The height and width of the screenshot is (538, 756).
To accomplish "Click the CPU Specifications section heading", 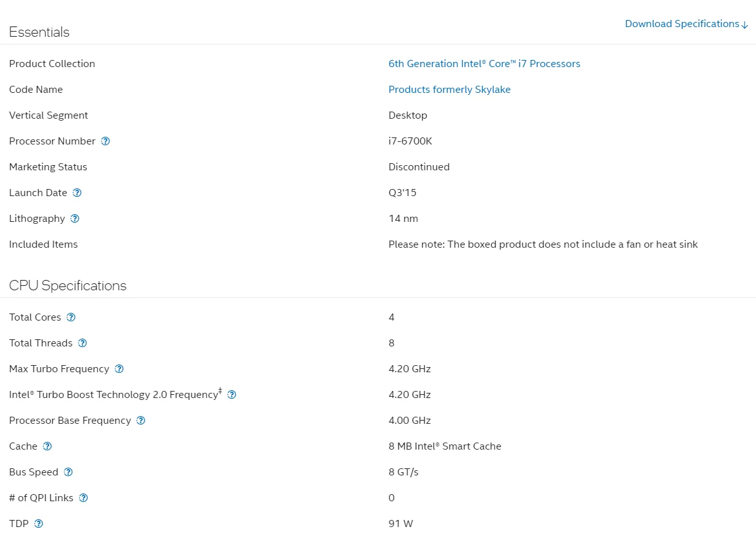I will point(68,286).
